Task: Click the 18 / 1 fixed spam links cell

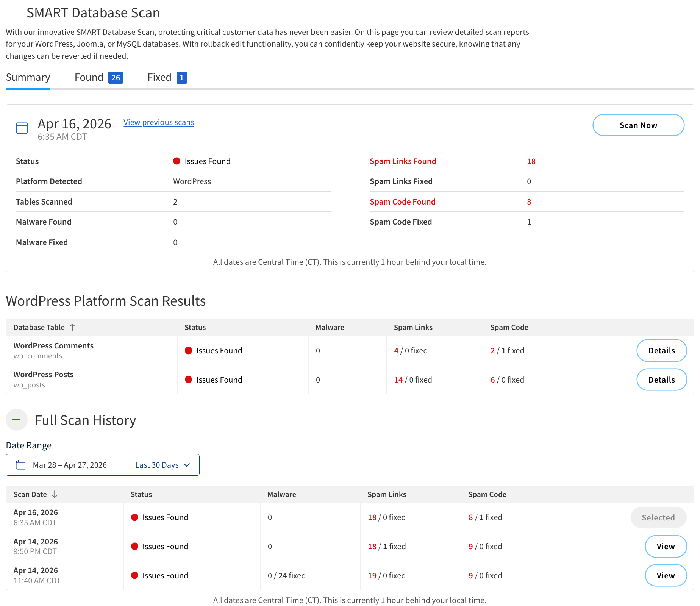Action: tap(386, 546)
